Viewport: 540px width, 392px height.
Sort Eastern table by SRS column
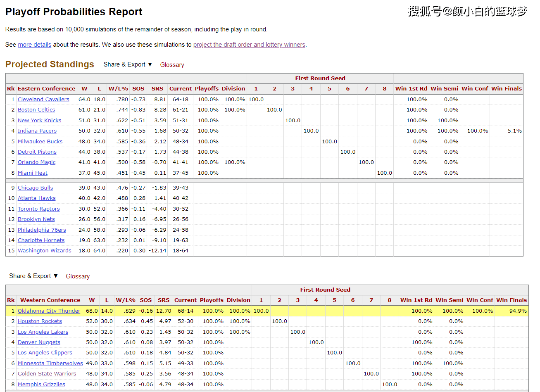(x=157, y=89)
